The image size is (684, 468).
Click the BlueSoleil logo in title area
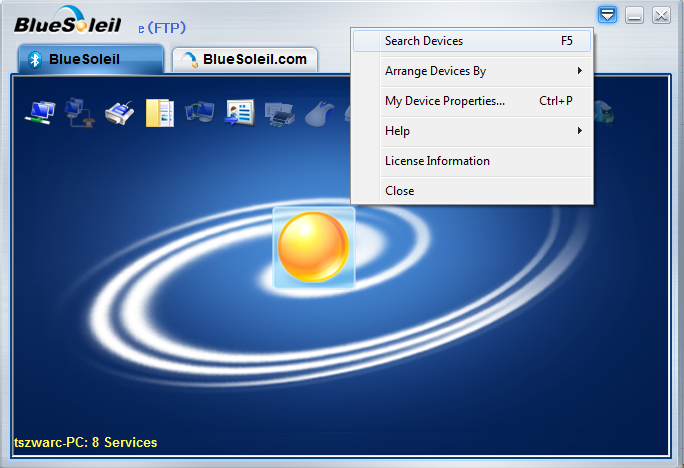pos(68,20)
